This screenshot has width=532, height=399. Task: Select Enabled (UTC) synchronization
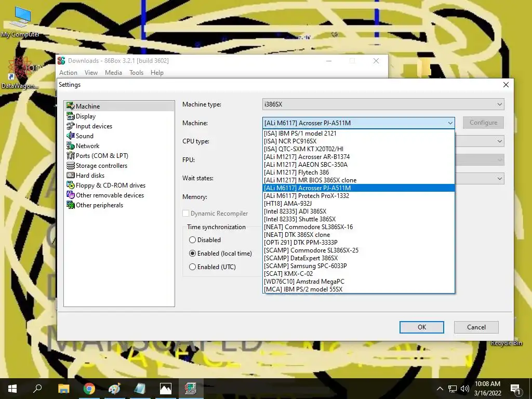tap(192, 267)
